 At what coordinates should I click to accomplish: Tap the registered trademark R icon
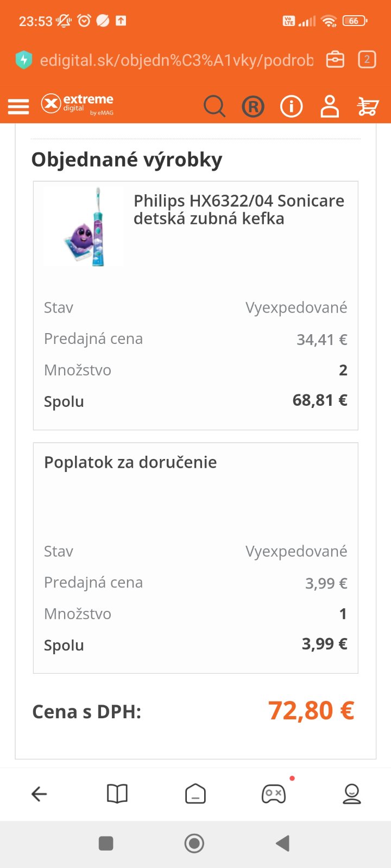[253, 107]
